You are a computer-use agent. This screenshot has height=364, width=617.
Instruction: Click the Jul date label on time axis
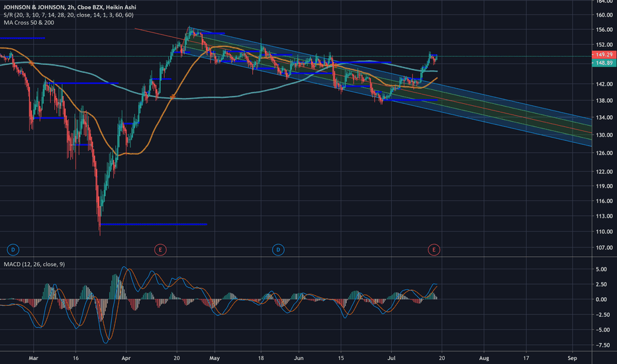(391, 357)
